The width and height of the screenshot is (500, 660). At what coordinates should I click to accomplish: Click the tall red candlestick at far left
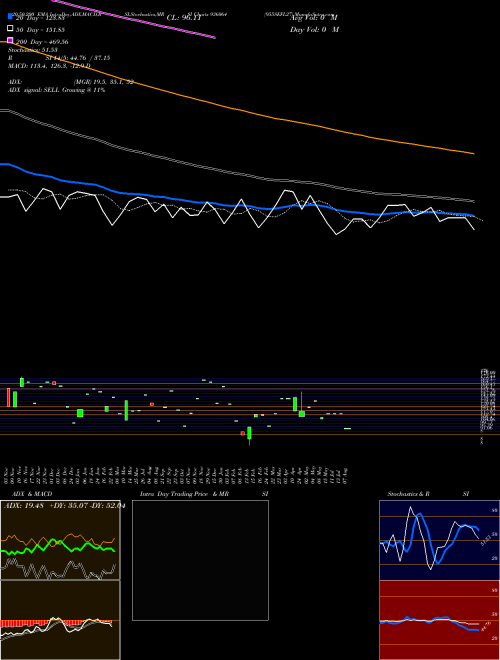8,397
